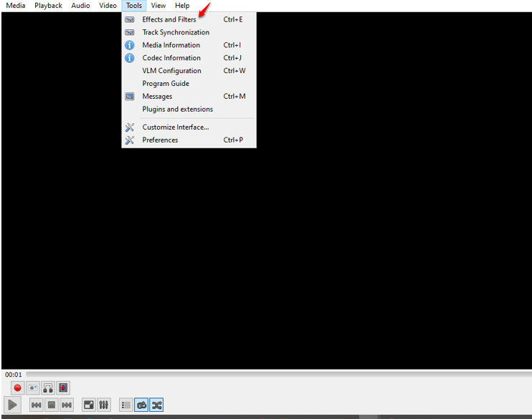Click the red Record button

(x=18, y=387)
